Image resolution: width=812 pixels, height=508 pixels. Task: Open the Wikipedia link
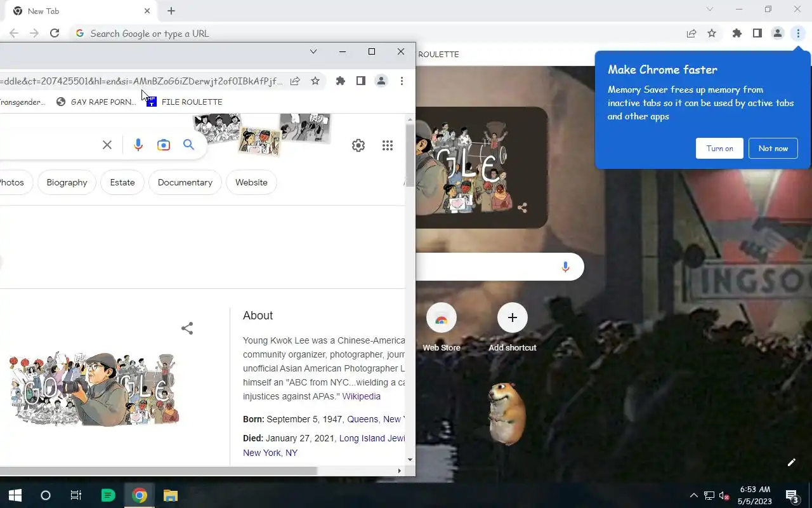point(361,396)
